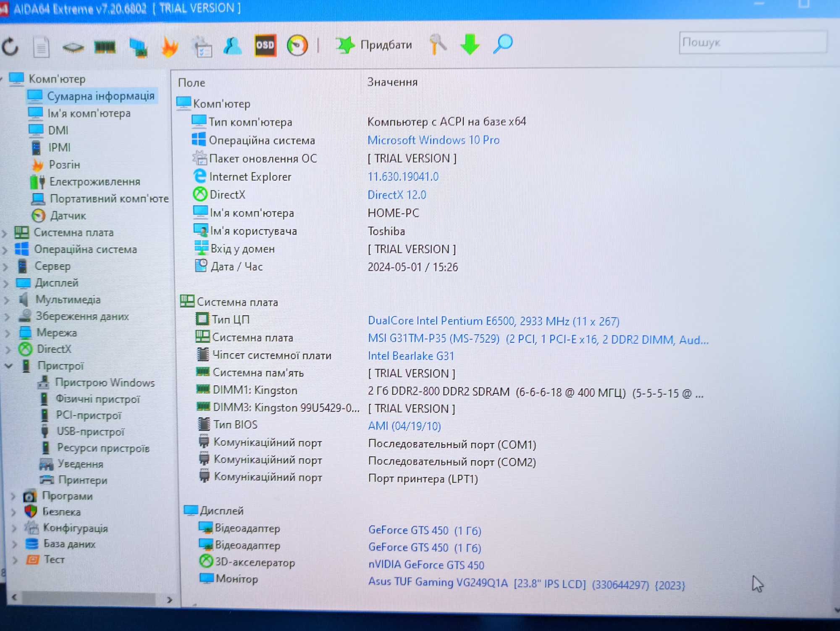Open Intel Bearlake G31 chipset link
Image resolution: width=840 pixels, height=631 pixels.
(411, 356)
